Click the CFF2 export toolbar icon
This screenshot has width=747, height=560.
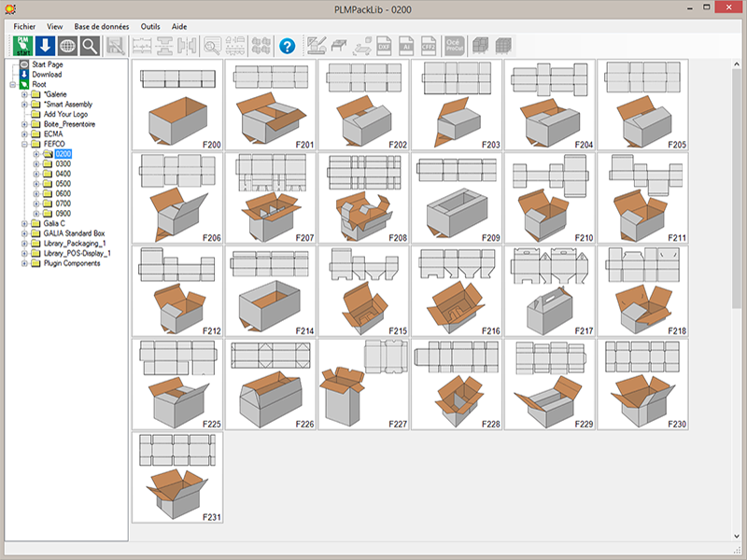click(429, 46)
